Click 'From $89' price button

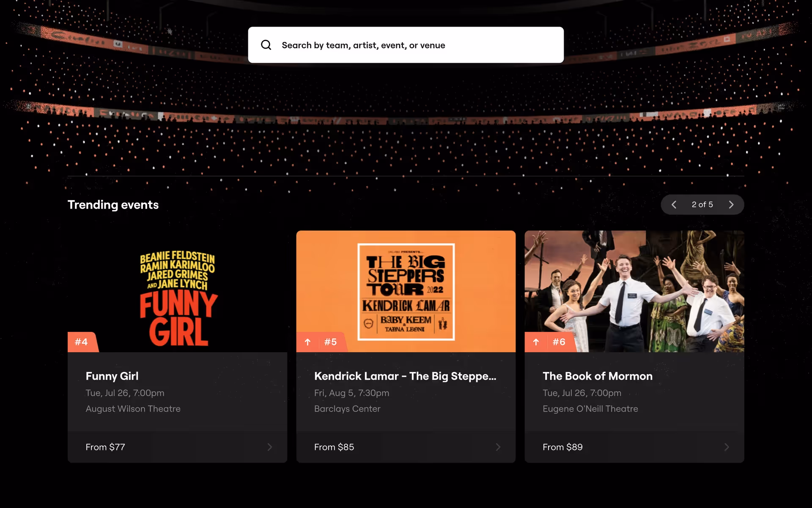pos(562,447)
